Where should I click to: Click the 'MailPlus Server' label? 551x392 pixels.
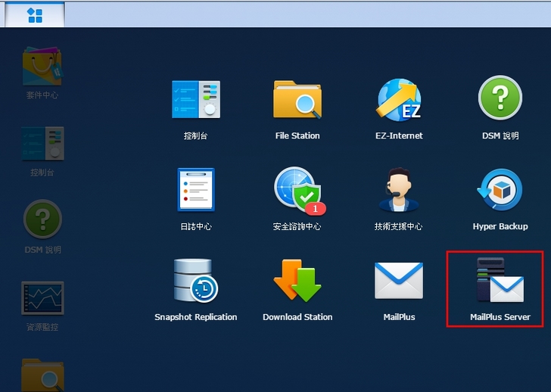[x=500, y=317]
